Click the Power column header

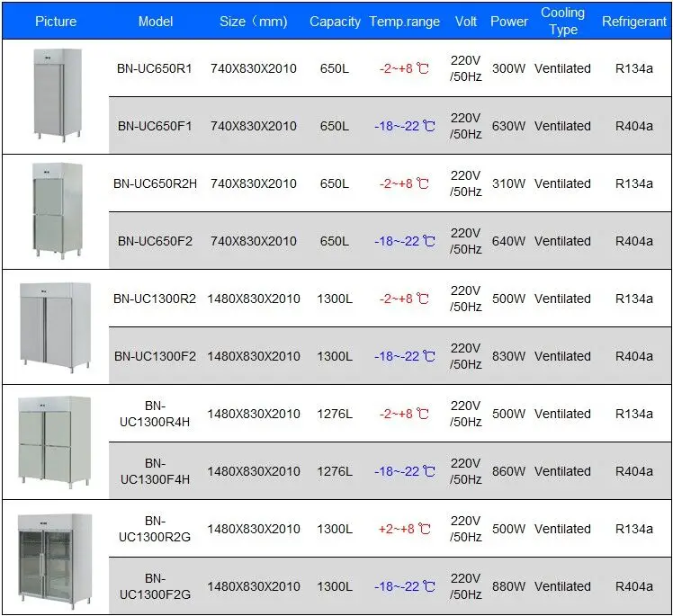coord(508,22)
